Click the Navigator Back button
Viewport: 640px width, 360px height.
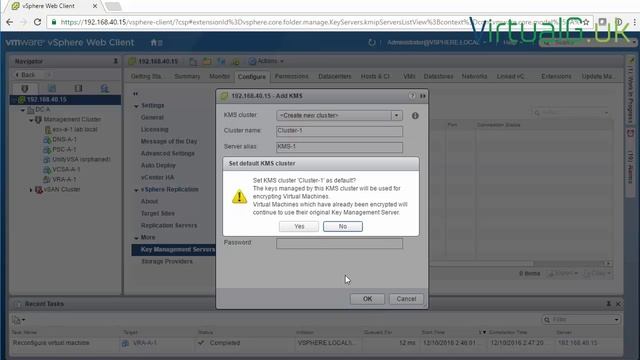coord(25,75)
